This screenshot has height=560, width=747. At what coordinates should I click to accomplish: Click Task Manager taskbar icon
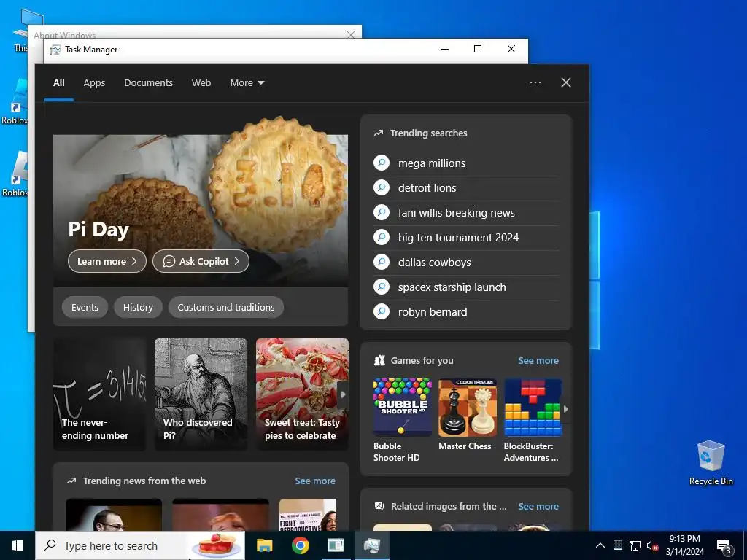click(371, 545)
